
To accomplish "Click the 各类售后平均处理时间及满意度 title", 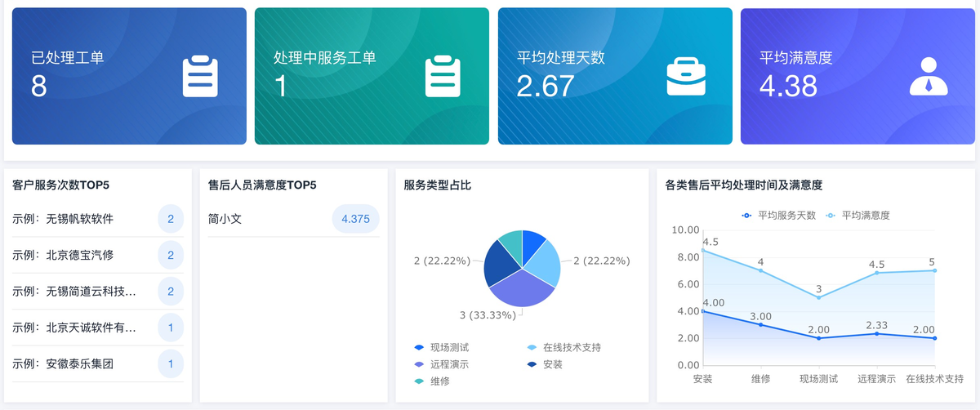I will tap(743, 185).
